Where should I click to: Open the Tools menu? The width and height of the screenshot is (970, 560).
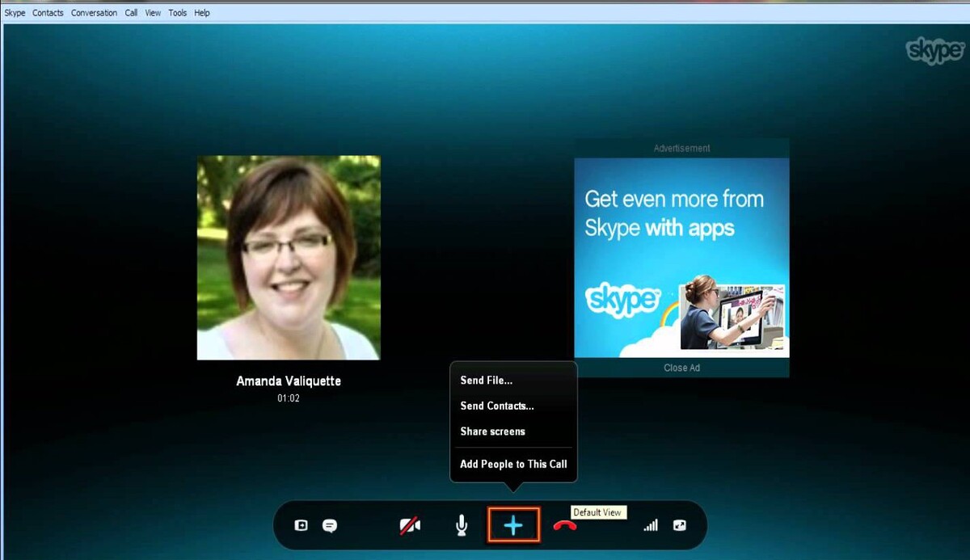tap(177, 13)
